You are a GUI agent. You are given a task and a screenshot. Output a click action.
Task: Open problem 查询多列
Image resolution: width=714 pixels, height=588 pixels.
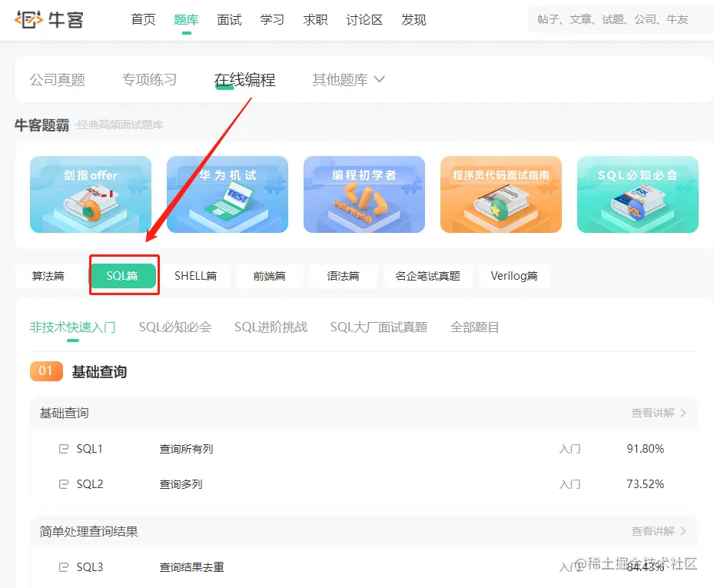tap(181, 484)
